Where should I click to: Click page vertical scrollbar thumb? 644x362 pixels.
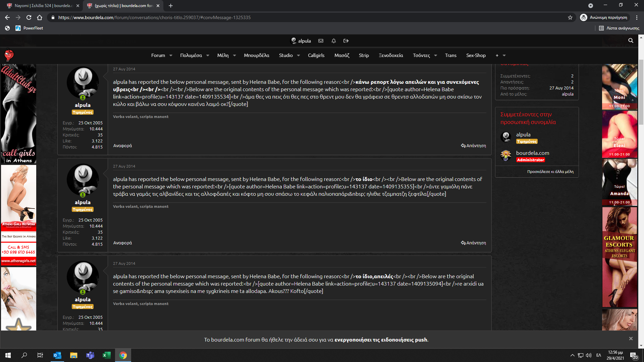[x=641, y=92]
